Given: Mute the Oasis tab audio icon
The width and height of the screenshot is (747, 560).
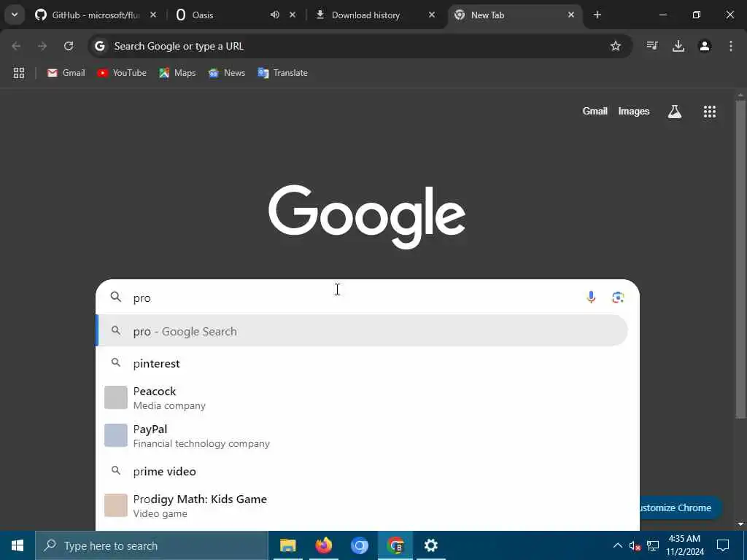Looking at the screenshot, I should click(275, 15).
